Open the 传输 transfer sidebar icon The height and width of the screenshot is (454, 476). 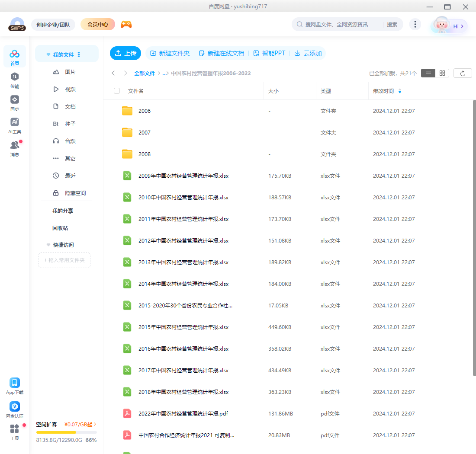pyautogui.click(x=15, y=80)
